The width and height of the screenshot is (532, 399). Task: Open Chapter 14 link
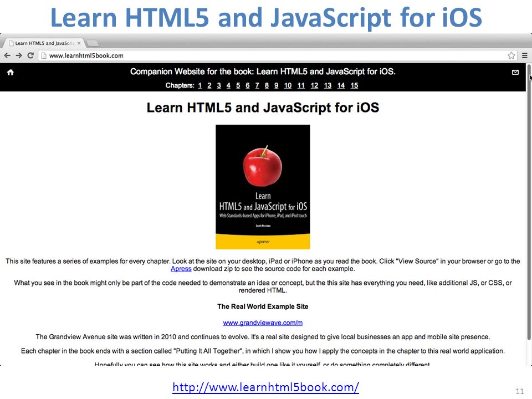click(341, 85)
